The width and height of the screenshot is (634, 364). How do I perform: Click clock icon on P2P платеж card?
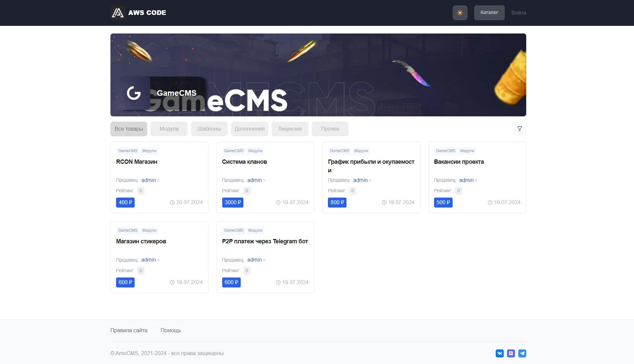click(278, 282)
